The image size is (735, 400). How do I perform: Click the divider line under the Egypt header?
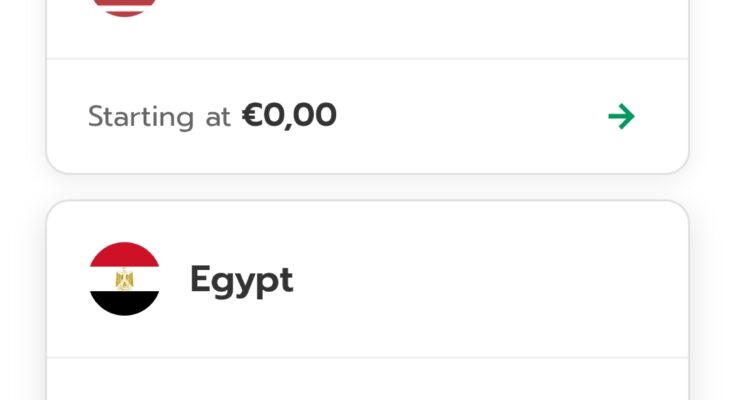[367, 357]
